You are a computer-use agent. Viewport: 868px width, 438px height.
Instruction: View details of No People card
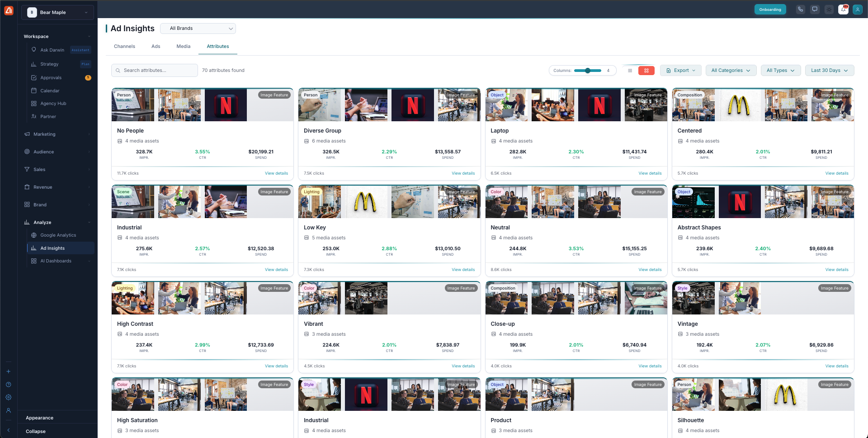click(x=276, y=173)
